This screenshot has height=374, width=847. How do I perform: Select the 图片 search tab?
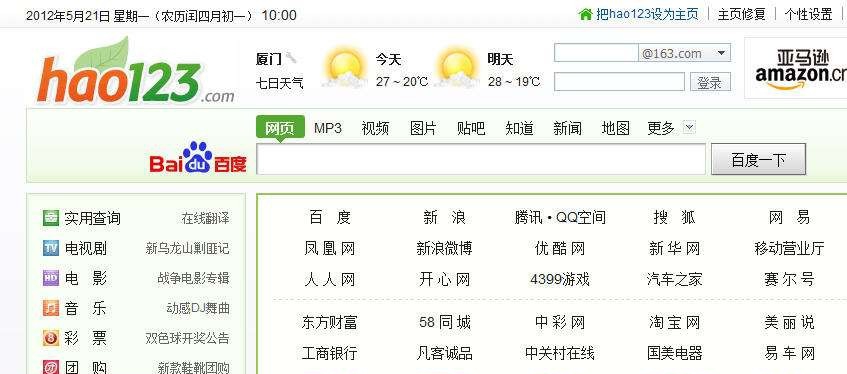click(x=423, y=128)
